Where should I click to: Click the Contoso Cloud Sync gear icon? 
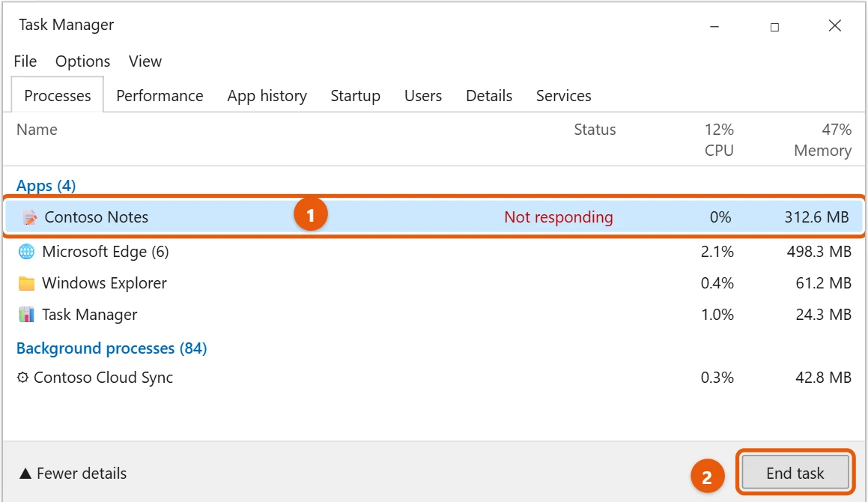pyautogui.click(x=22, y=378)
